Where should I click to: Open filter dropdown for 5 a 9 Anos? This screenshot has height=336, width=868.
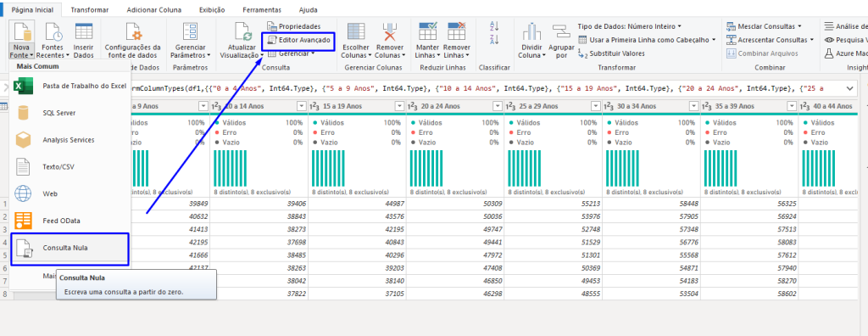(x=203, y=106)
